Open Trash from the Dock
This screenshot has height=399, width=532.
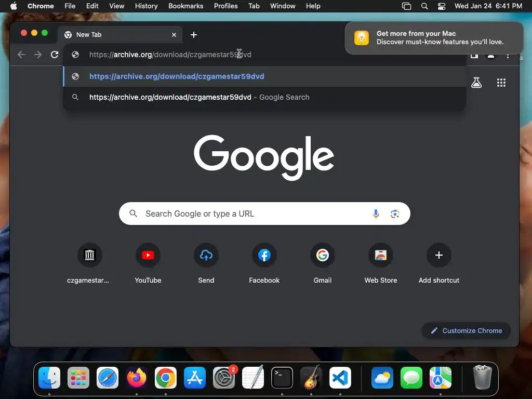tap(482, 377)
